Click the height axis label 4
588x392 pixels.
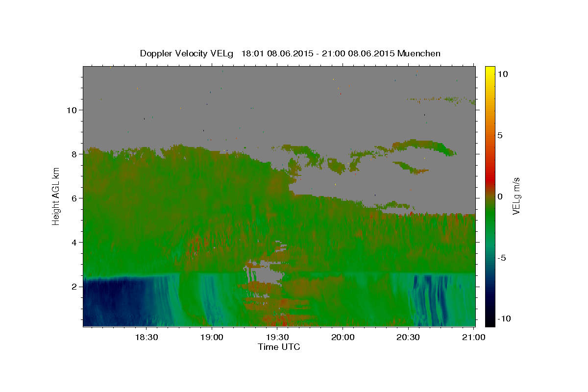[73, 242]
